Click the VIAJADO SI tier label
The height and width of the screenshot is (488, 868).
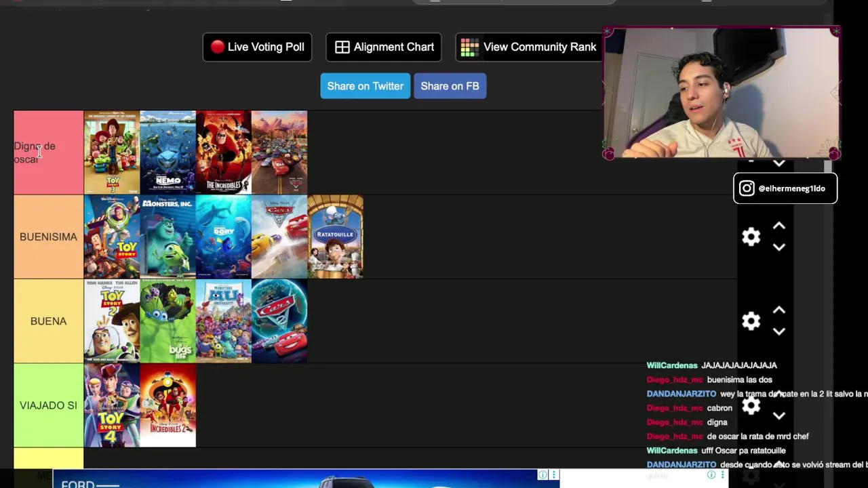[x=48, y=405]
